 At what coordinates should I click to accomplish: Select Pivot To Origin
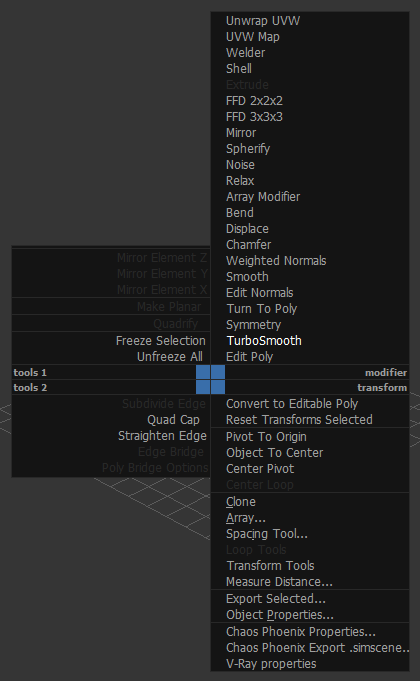[x=266, y=436]
